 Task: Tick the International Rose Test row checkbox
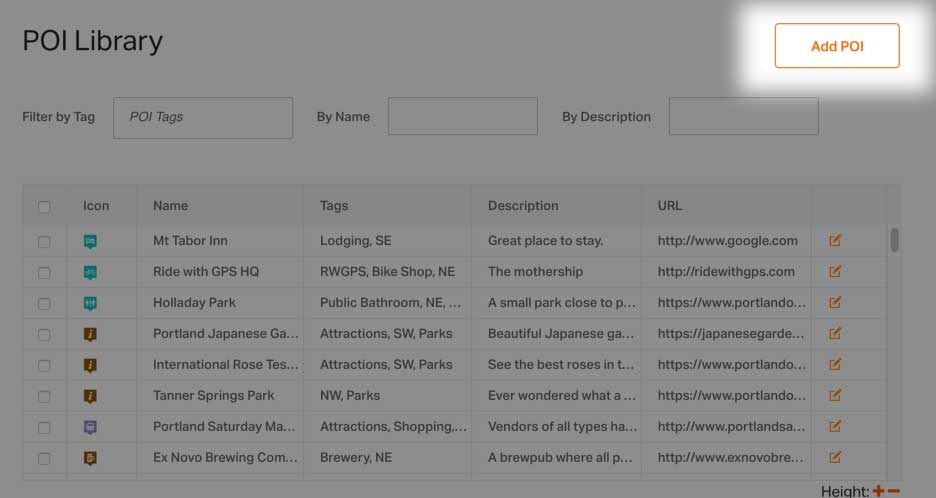44,365
